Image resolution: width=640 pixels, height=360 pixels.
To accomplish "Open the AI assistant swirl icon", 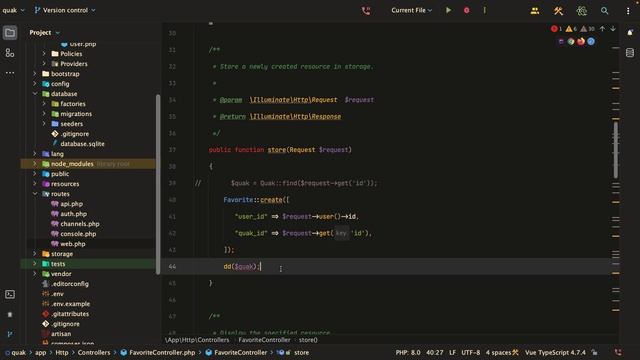I will point(581,11).
